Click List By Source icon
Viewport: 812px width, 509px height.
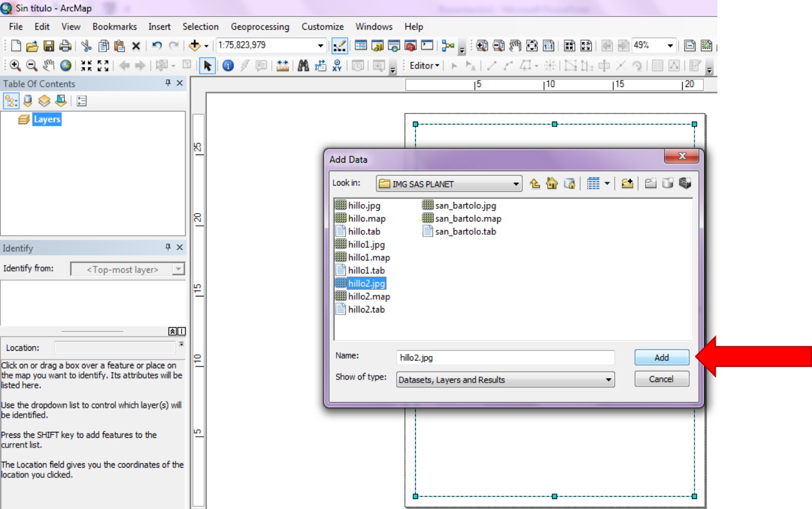28,101
